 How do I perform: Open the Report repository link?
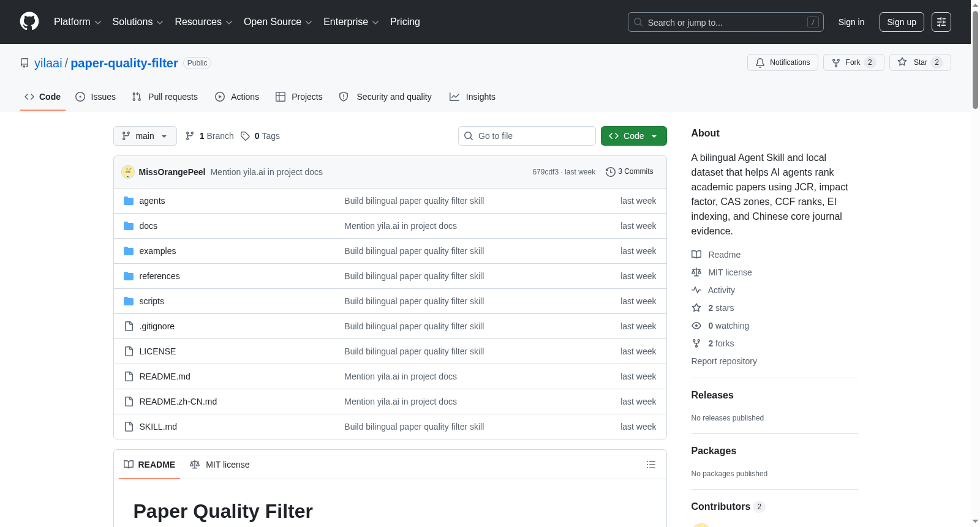[724, 361]
